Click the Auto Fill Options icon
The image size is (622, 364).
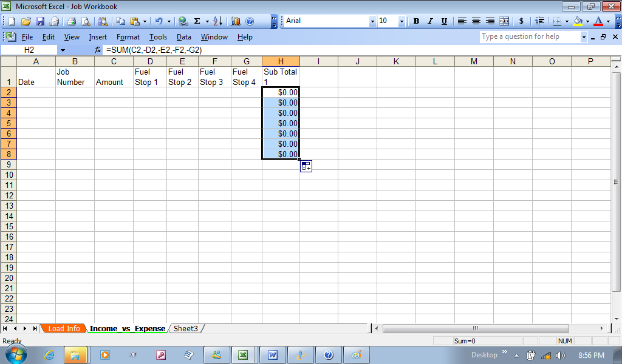[x=306, y=166]
